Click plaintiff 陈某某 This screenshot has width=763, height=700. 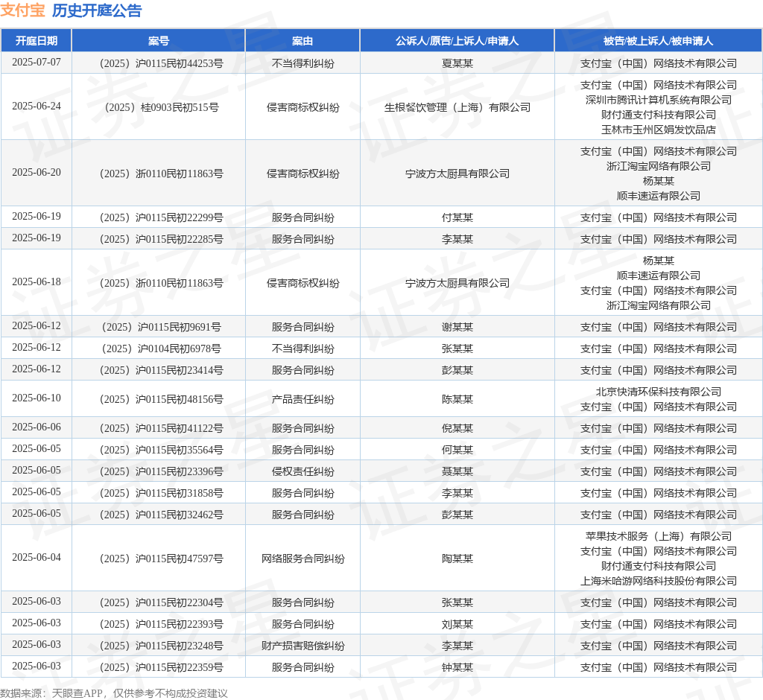tap(458, 399)
